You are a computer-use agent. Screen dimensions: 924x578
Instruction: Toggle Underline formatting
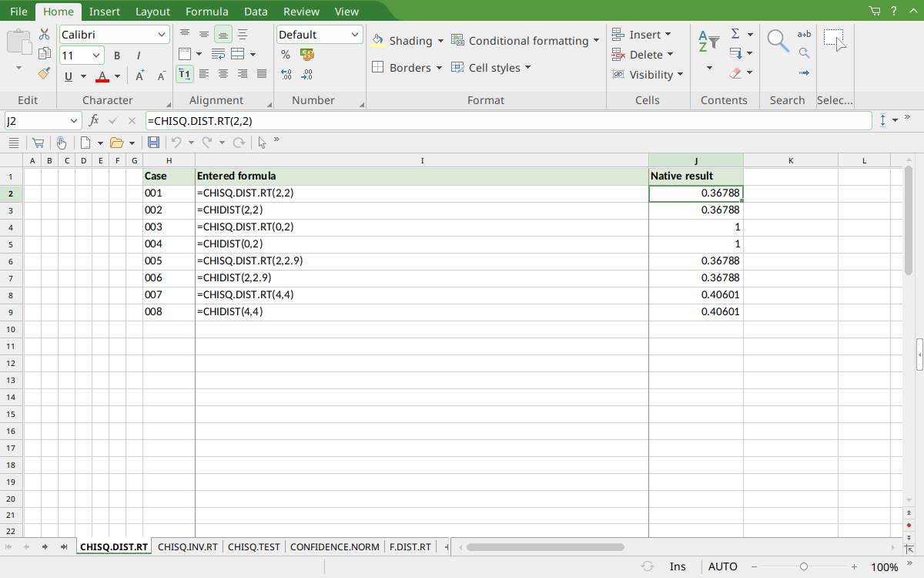click(69, 76)
